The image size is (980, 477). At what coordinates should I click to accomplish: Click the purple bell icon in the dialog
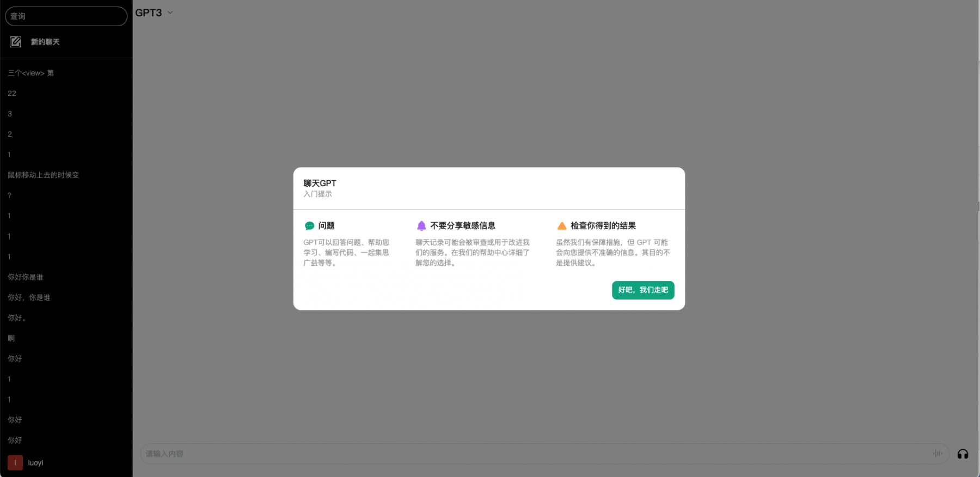(x=421, y=226)
